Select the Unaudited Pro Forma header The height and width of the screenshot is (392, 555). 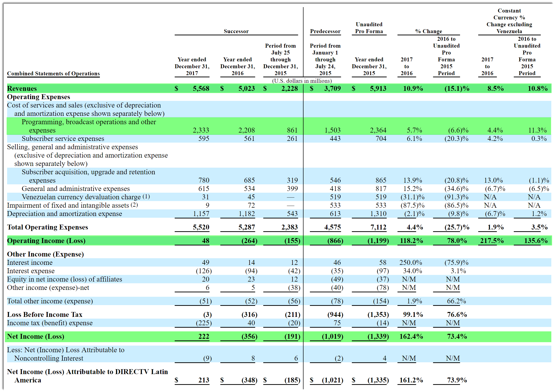pyautogui.click(x=369, y=28)
